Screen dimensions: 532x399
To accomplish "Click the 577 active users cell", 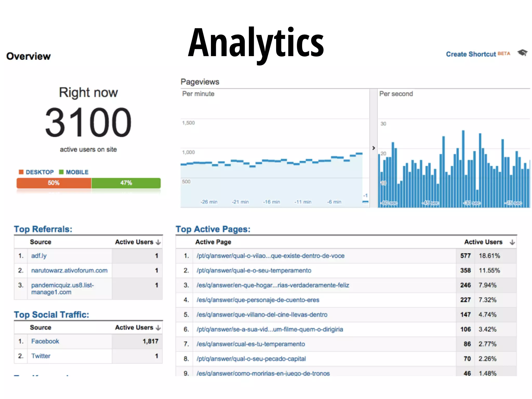I will point(465,256).
